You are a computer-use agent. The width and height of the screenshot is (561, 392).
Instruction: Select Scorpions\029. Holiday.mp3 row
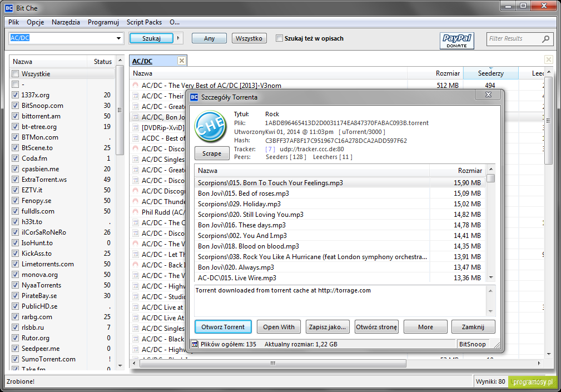click(312, 204)
